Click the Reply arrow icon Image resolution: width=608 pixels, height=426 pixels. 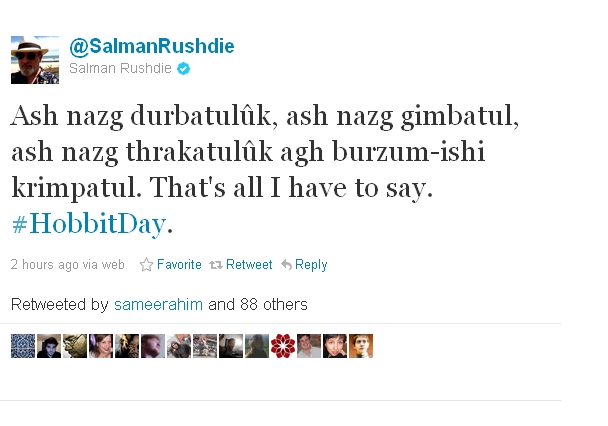pyautogui.click(x=286, y=265)
